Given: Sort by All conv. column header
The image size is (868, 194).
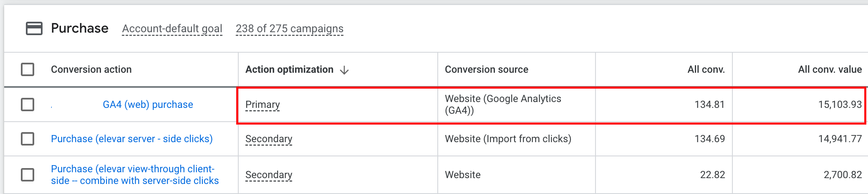Looking at the screenshot, I should [706, 69].
